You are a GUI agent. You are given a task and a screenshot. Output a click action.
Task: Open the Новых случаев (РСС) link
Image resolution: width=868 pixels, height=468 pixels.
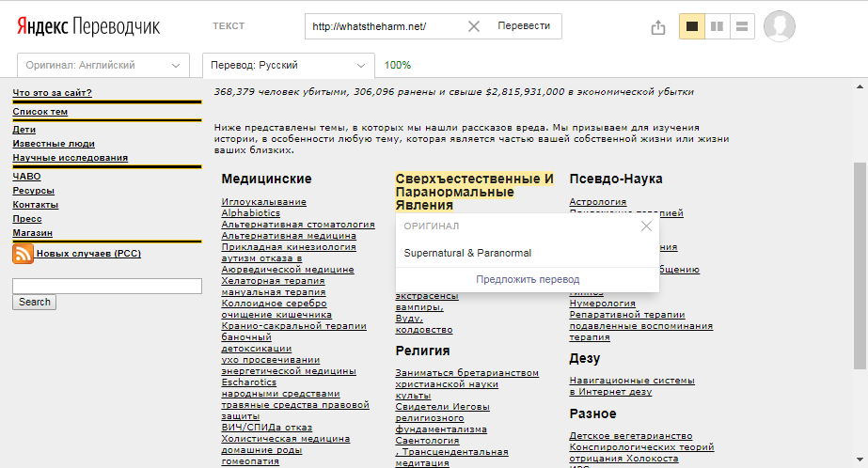coord(88,254)
